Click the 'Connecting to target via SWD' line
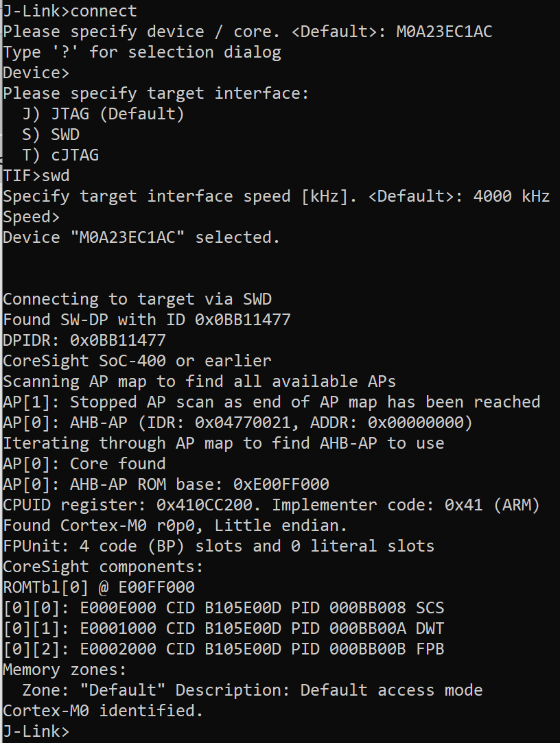 click(137, 299)
